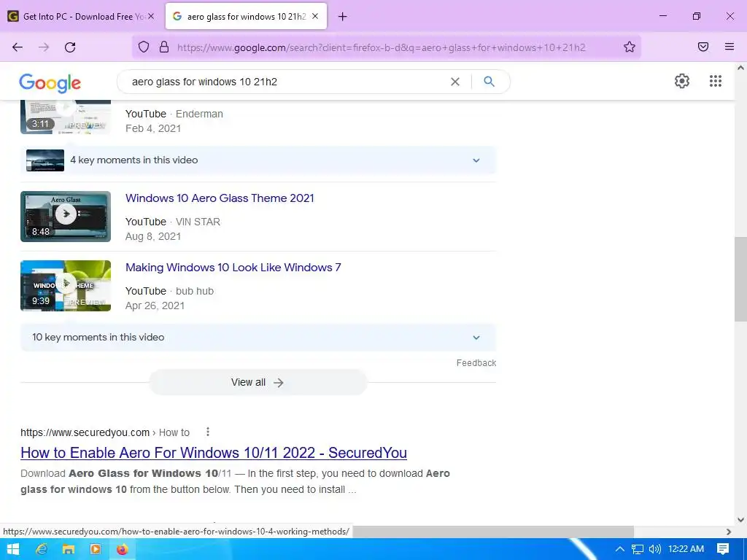This screenshot has width=747, height=560.
Task: Click the scroll up arrow
Action: coord(740,68)
